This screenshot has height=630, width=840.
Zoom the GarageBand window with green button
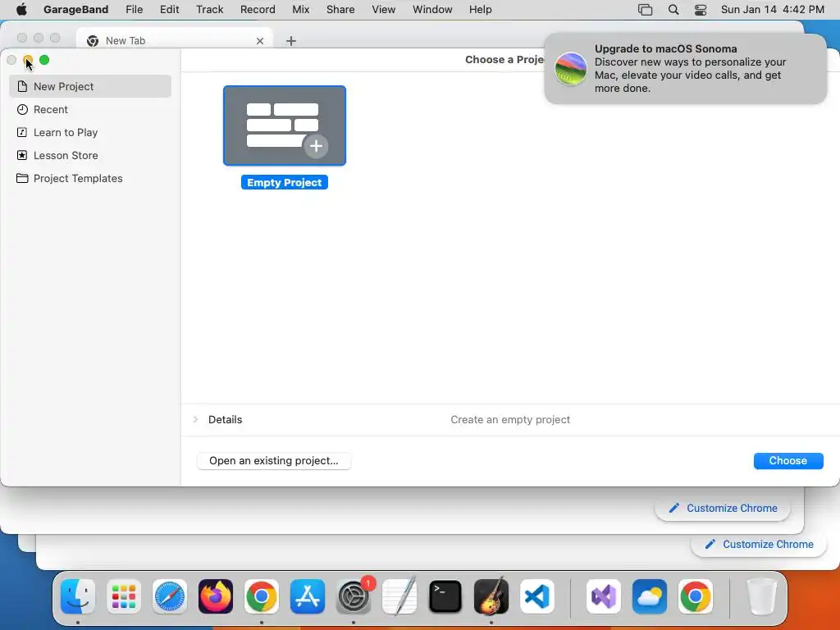click(44, 60)
